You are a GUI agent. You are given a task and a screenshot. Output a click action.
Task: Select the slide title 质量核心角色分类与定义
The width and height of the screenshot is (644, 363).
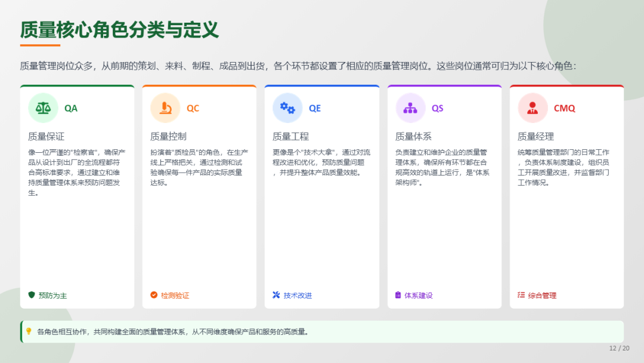[x=119, y=29]
